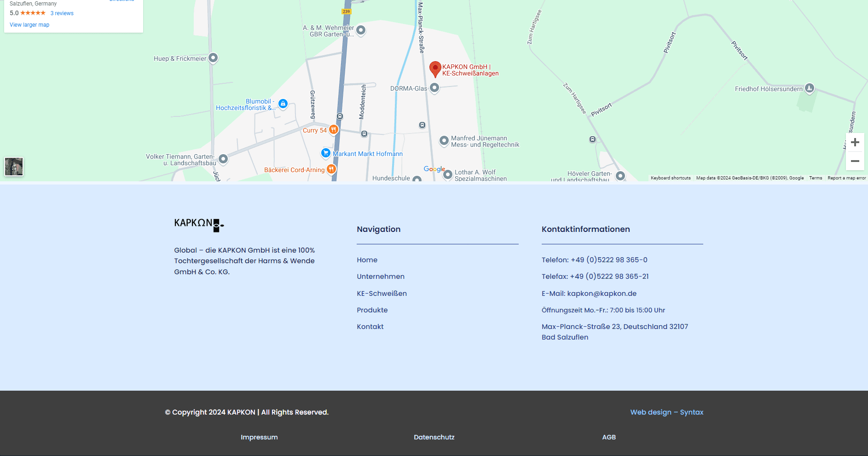Zoom out of the map
The width and height of the screenshot is (868, 456).
(x=855, y=161)
